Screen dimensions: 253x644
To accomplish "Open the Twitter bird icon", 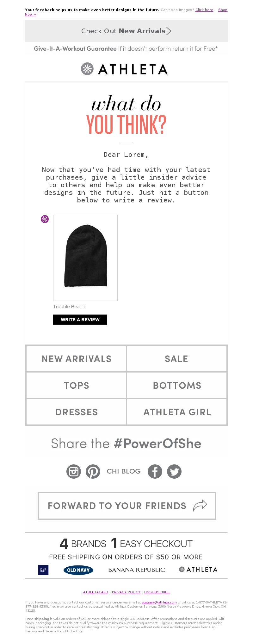I will pos(174,471).
